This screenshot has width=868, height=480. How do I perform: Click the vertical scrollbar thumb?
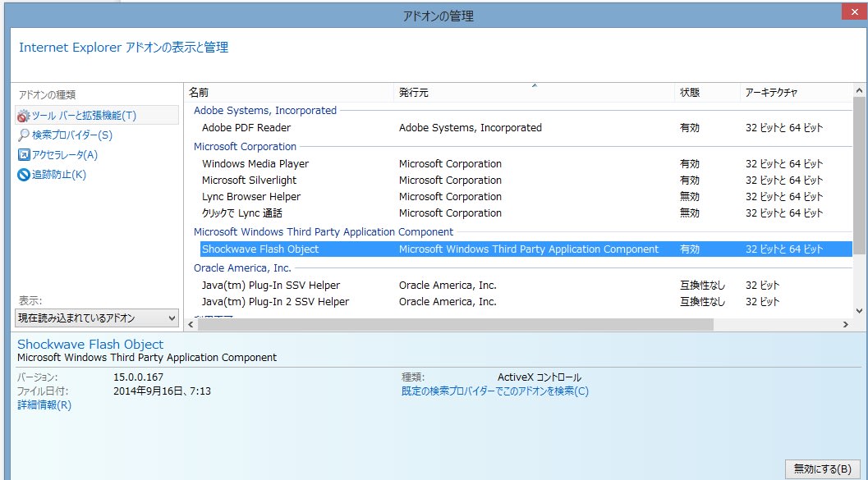coord(859,176)
